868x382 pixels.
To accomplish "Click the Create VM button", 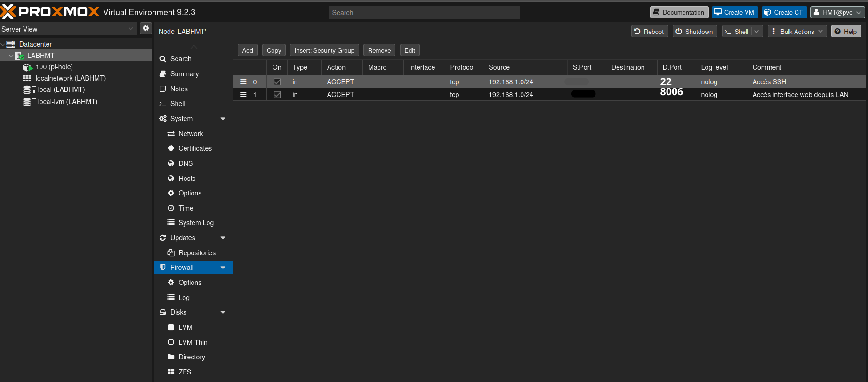I will coord(734,12).
